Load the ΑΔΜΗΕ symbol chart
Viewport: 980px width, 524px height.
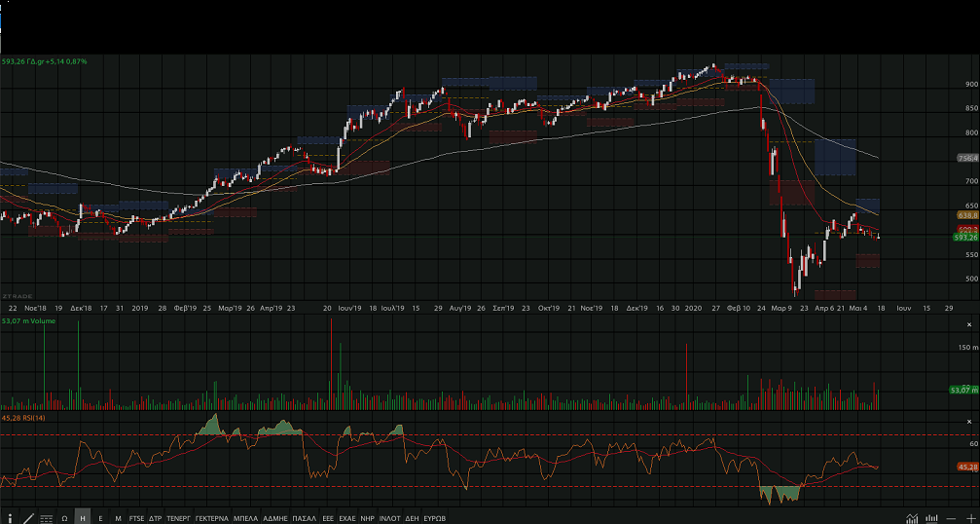[275, 518]
